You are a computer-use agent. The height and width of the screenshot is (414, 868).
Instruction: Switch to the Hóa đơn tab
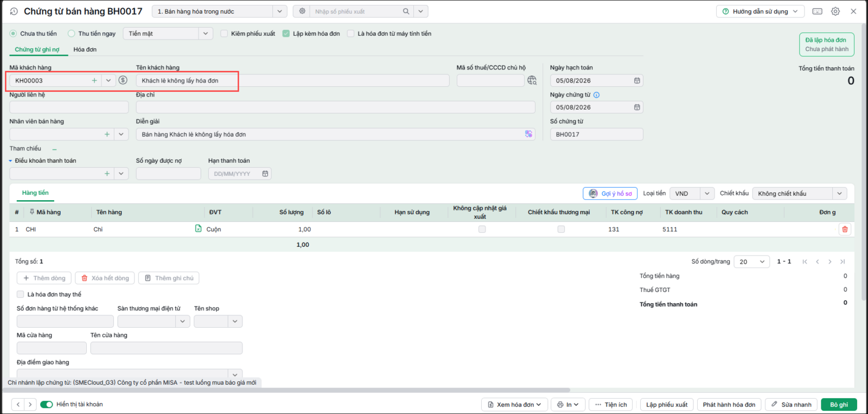pyautogui.click(x=85, y=49)
